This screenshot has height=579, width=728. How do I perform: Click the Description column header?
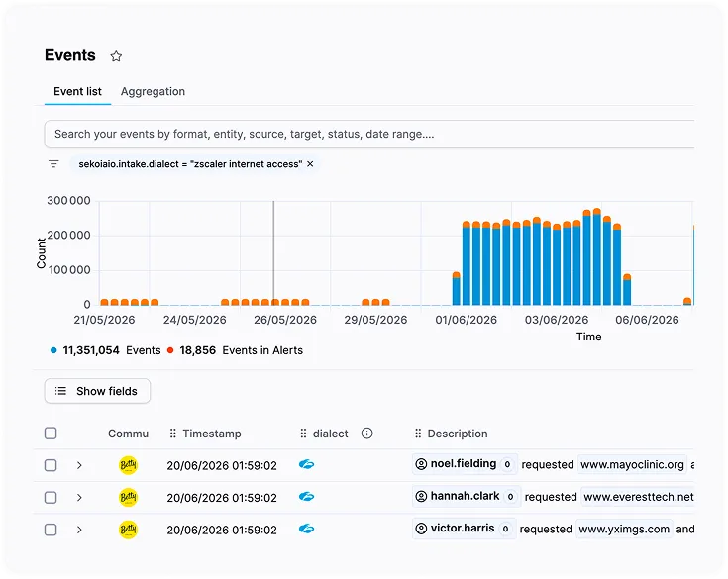[458, 434]
